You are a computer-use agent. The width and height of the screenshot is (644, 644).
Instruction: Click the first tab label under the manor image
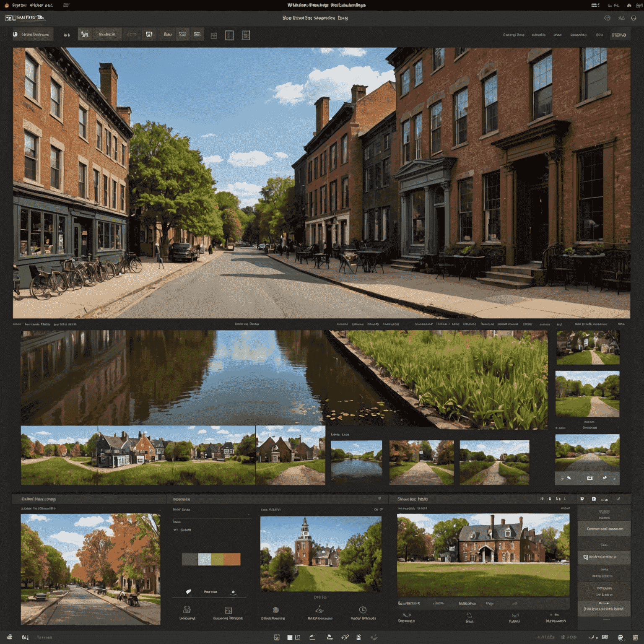(x=409, y=603)
